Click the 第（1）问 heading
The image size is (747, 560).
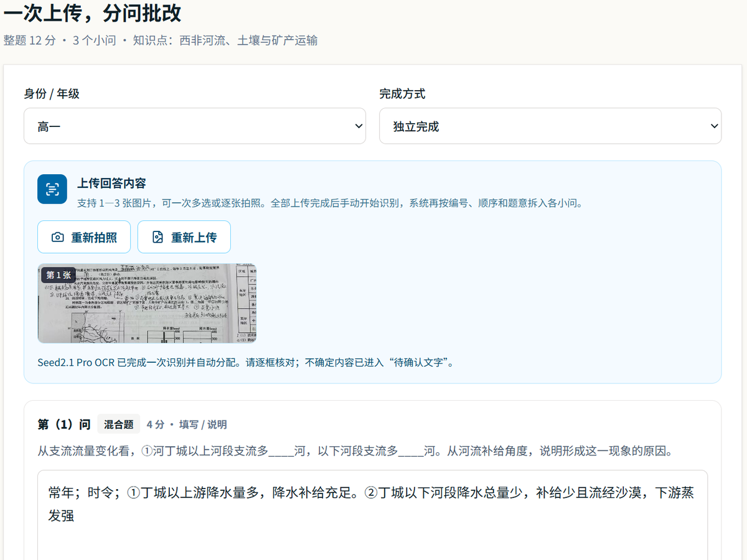pos(63,424)
